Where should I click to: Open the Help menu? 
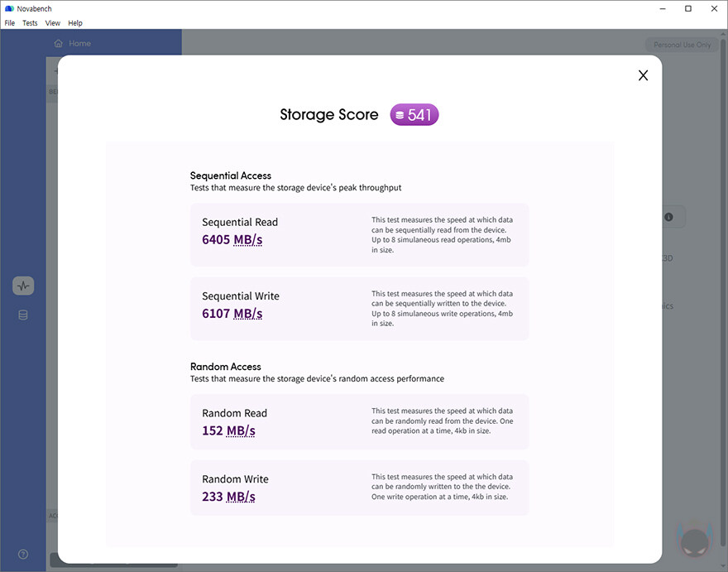75,23
